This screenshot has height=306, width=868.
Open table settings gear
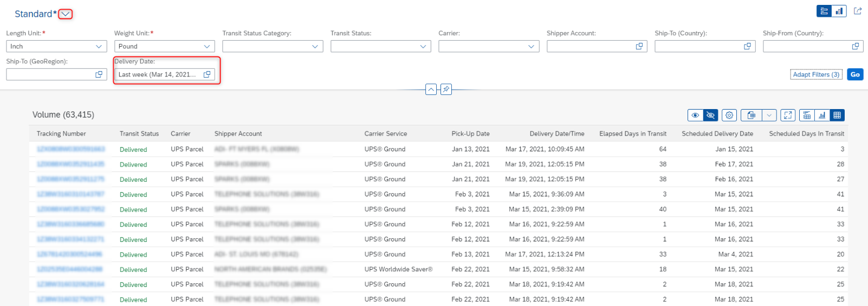(729, 115)
